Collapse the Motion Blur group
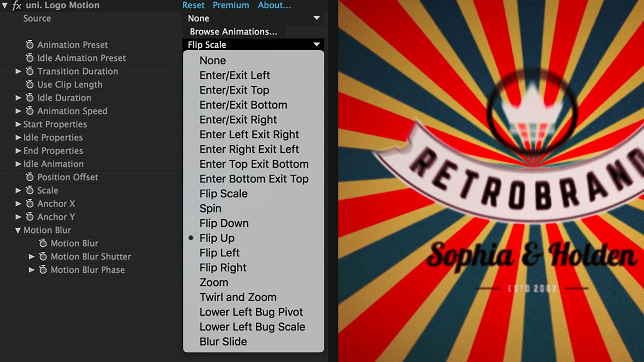 [18, 230]
